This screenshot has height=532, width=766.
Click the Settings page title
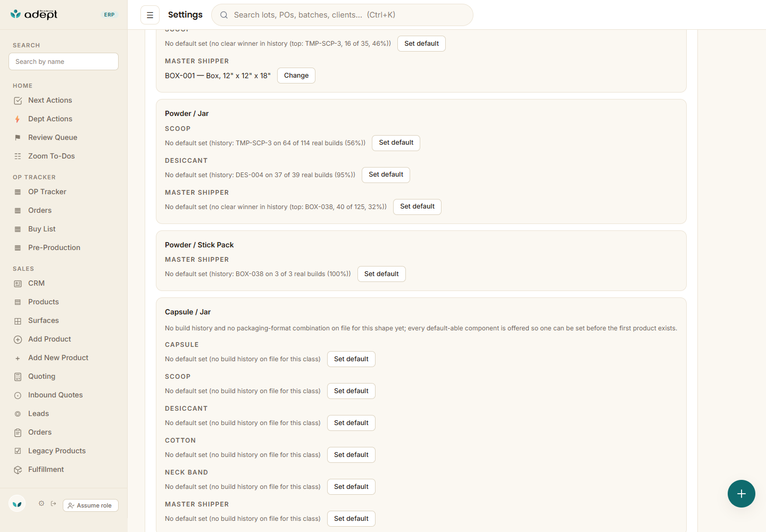pos(185,15)
